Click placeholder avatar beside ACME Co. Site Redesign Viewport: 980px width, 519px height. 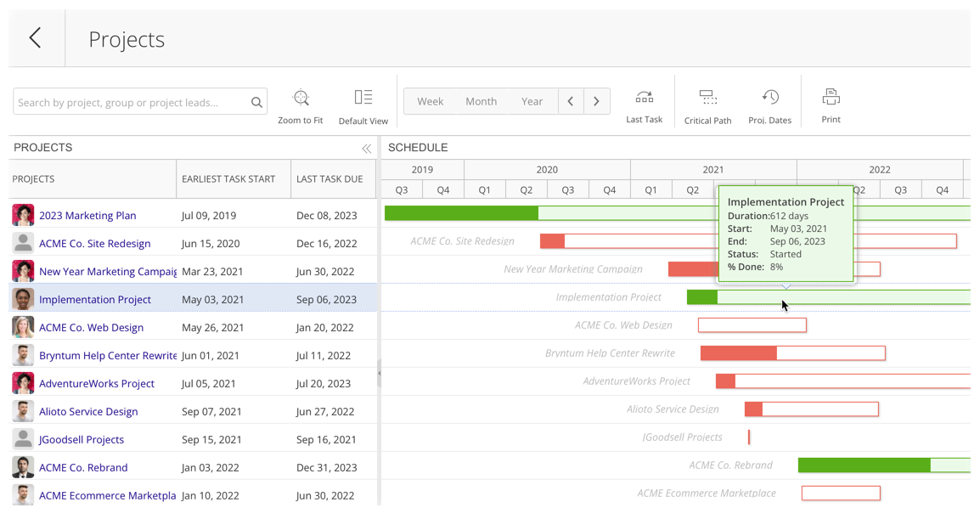23,243
